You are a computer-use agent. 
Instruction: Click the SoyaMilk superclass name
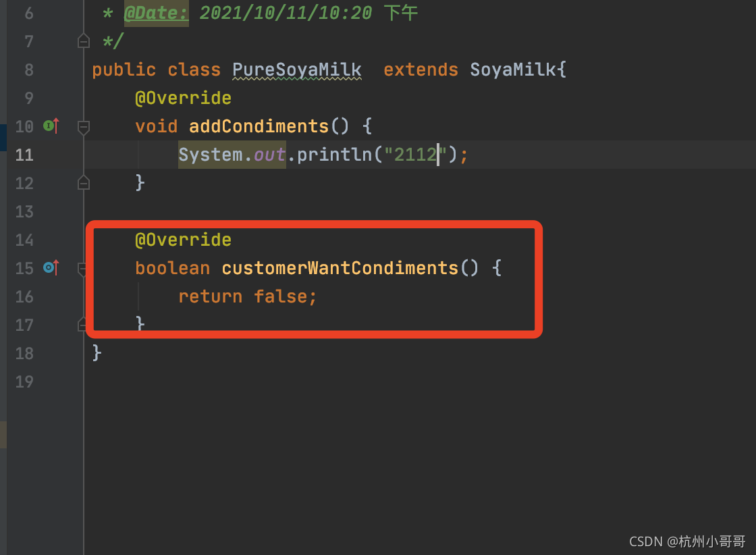[513, 70]
